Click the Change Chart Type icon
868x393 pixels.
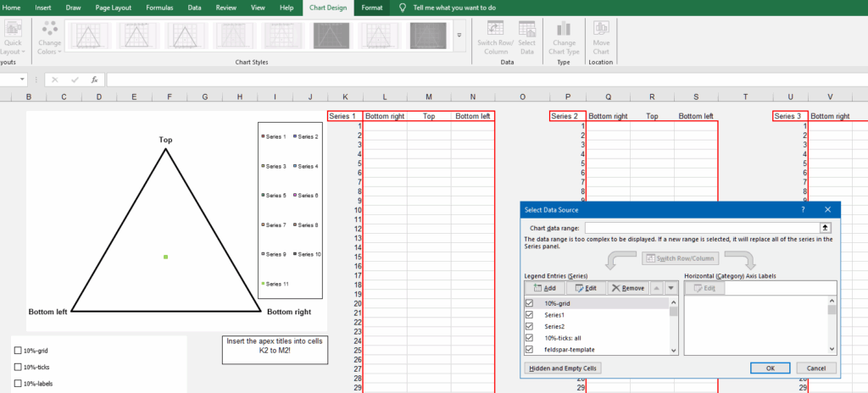click(564, 37)
